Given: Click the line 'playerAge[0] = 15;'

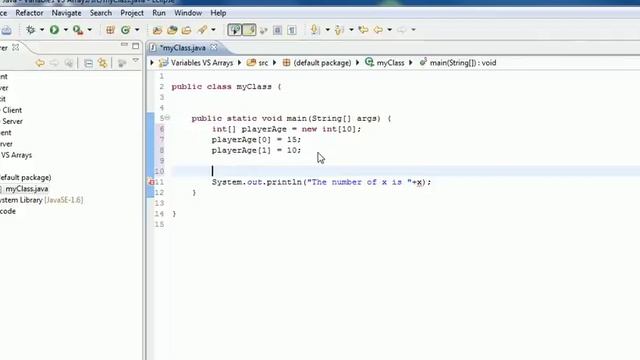Looking at the screenshot, I should (x=256, y=140).
